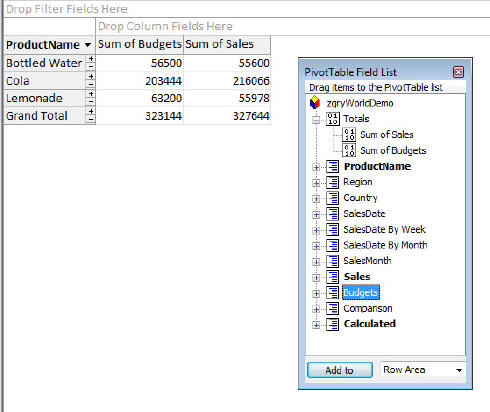This screenshot has width=490, height=412.
Task: Collapse the Totals tree node
Action: coord(316,120)
